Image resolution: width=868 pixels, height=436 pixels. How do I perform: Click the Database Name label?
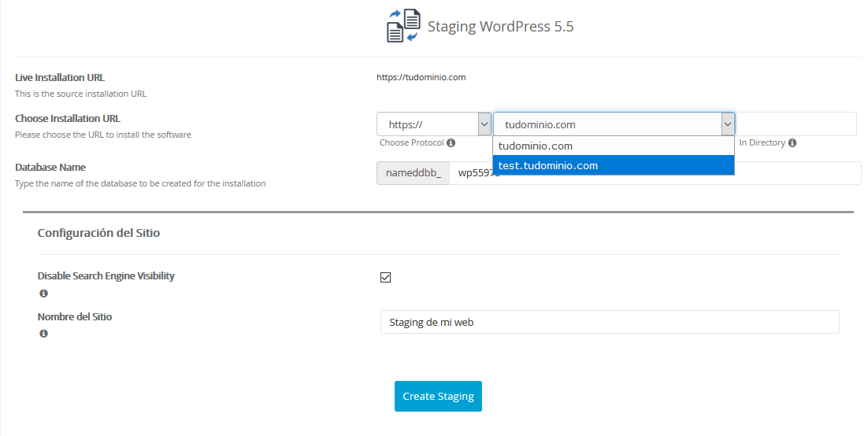click(50, 167)
